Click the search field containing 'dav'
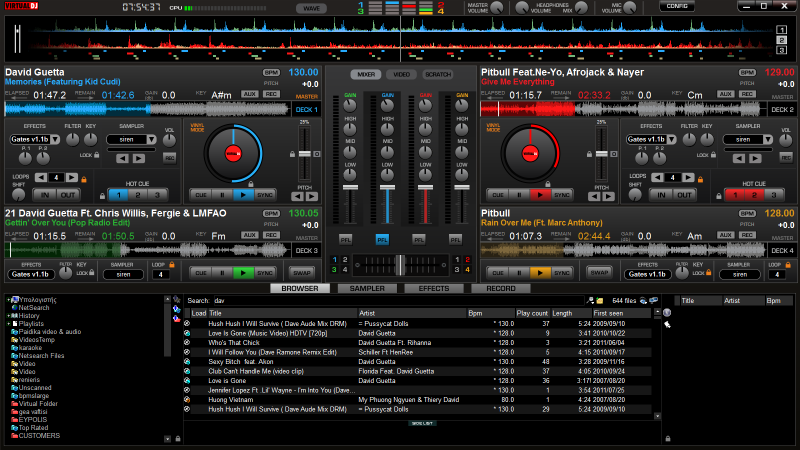Viewport: 800px width, 450px height. click(398, 301)
